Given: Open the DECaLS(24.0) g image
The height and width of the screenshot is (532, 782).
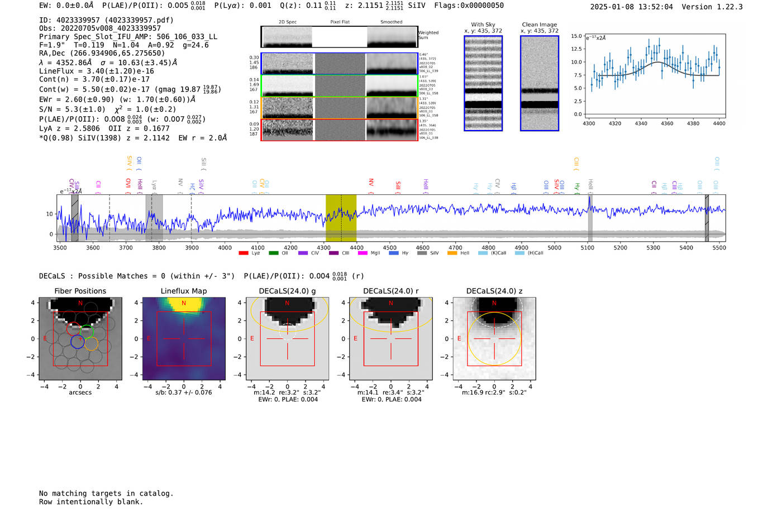Looking at the screenshot, I should click(287, 338).
